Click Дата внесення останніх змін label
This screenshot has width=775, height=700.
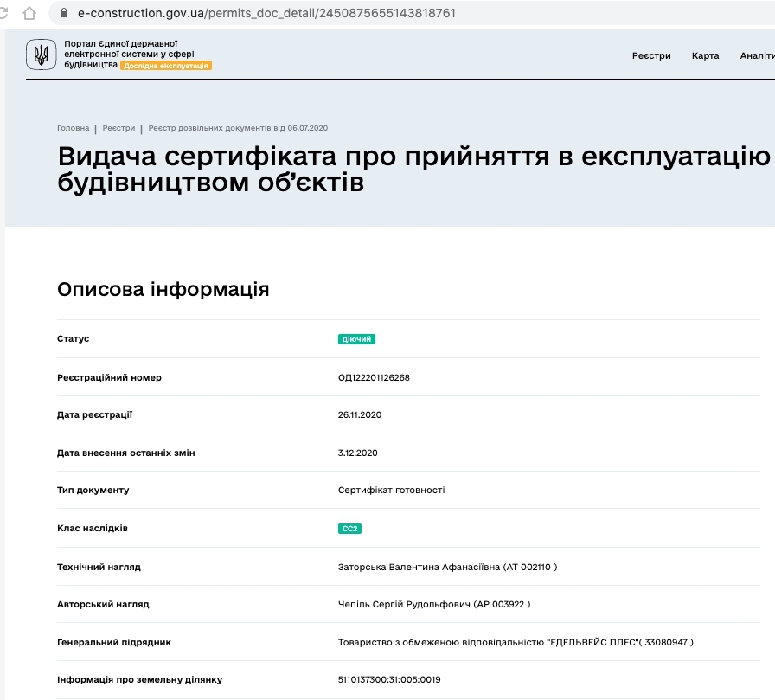click(126, 453)
